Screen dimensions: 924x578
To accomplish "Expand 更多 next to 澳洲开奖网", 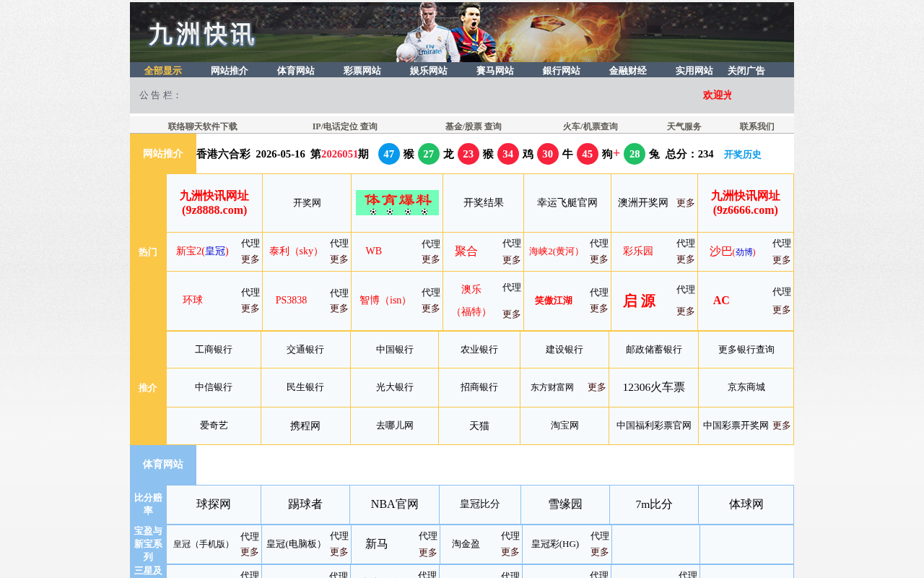I will pyautogui.click(x=686, y=203).
